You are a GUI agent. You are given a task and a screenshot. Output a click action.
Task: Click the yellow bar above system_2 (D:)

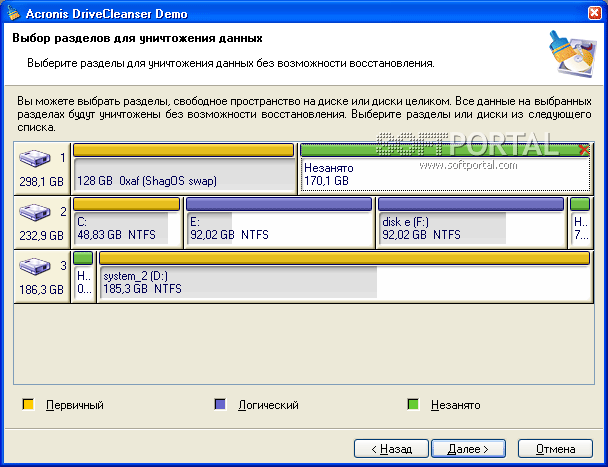[344, 258]
